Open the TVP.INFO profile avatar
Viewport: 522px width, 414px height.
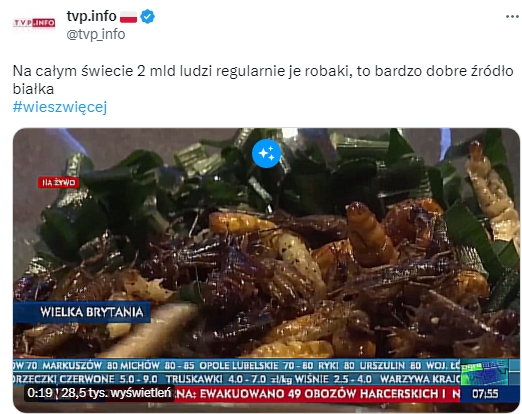point(34,23)
